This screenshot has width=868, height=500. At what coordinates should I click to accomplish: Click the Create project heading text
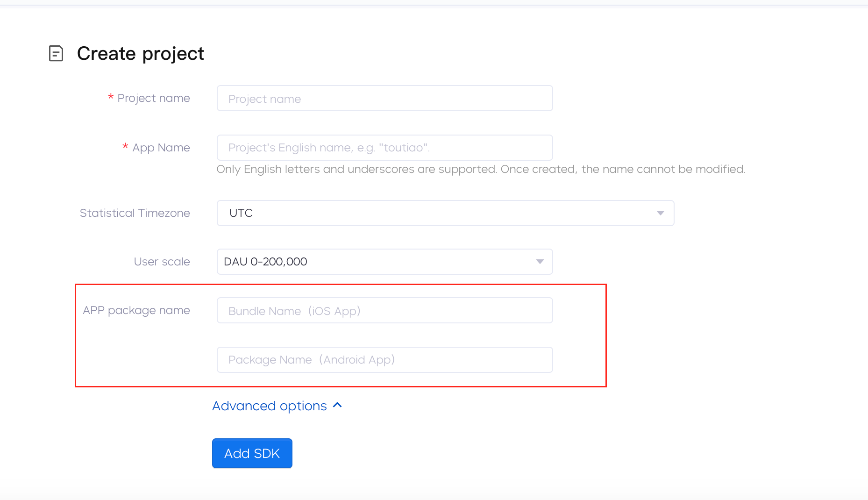pyautogui.click(x=141, y=54)
